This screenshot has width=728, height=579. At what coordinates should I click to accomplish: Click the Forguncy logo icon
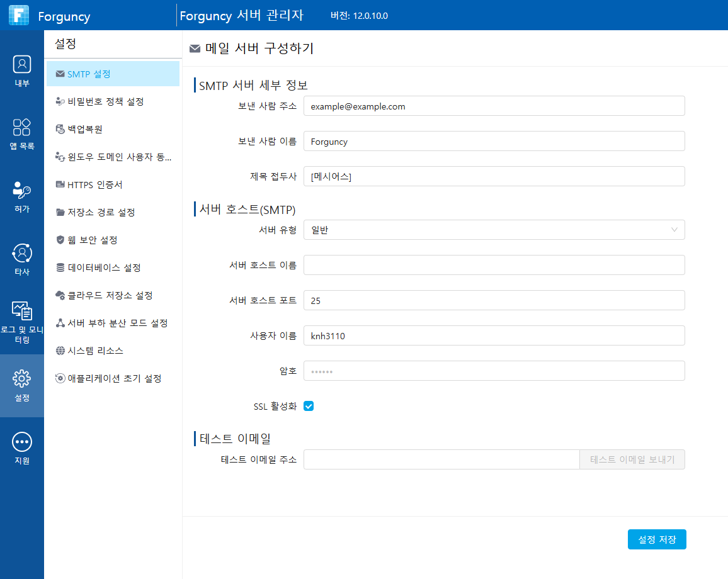point(19,15)
